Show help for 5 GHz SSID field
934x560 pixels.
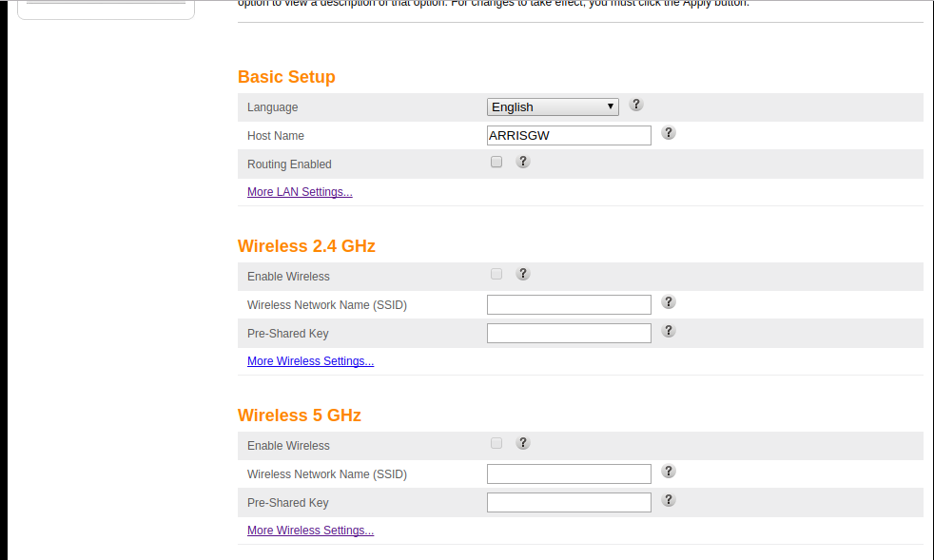click(669, 472)
